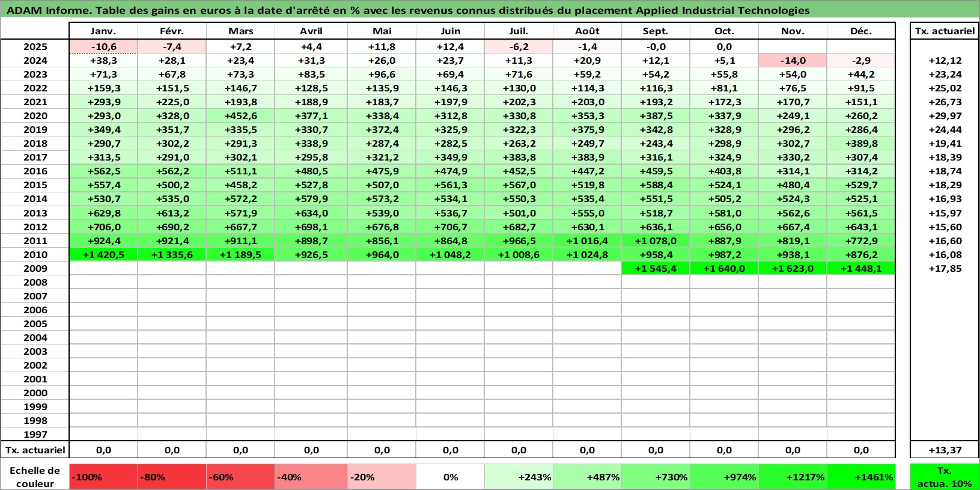Select the 2020 row label
Image resolution: width=980 pixels, height=490 pixels.
tap(35, 115)
